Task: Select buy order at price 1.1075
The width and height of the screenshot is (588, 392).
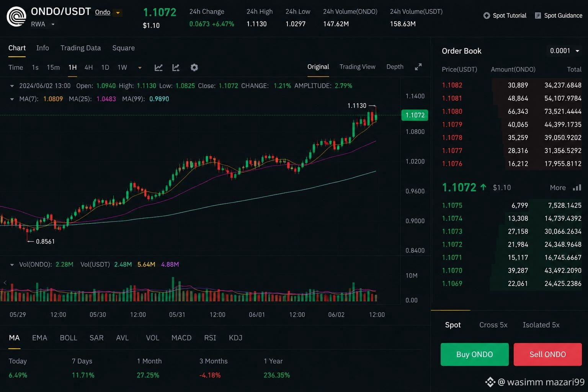Action: pos(511,205)
